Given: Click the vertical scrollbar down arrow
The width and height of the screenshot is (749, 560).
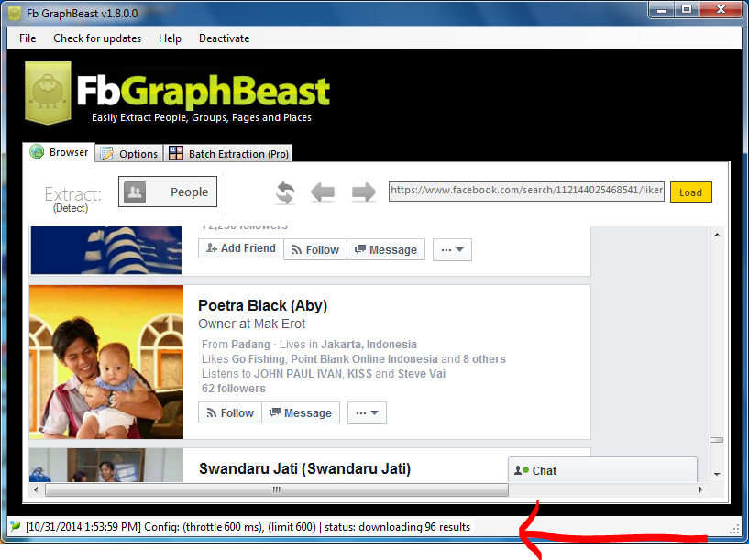Looking at the screenshot, I should (x=717, y=474).
